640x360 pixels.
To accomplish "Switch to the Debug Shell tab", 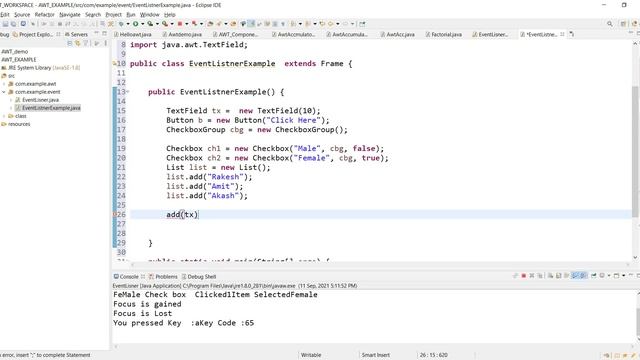I will (199, 276).
